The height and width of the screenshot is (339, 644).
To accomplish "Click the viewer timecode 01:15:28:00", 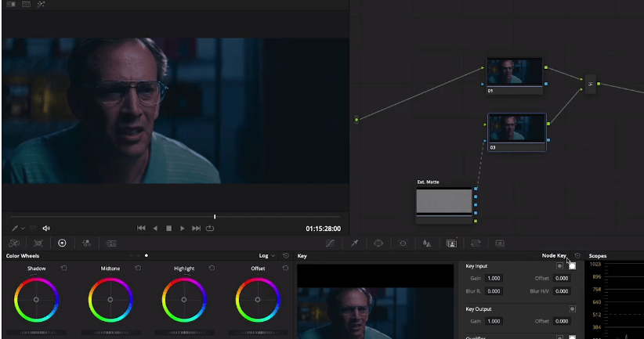I will 323,229.
